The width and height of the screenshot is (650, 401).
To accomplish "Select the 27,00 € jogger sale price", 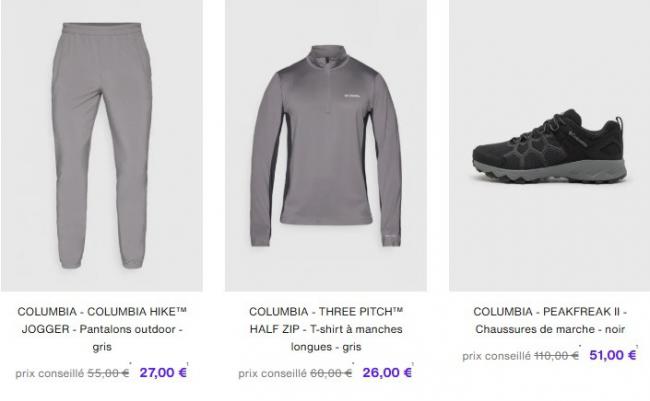I will coord(161,372).
